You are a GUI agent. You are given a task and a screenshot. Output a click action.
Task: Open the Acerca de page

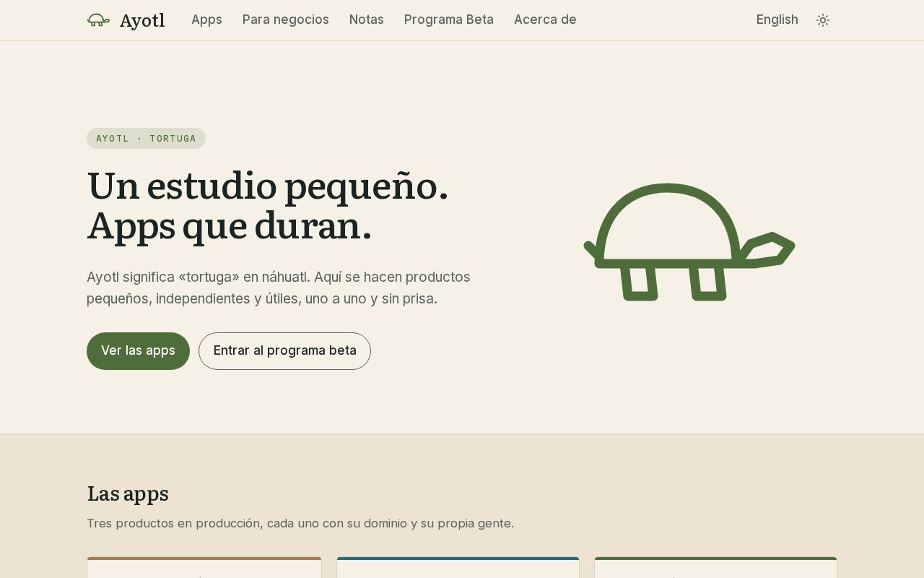tap(545, 20)
